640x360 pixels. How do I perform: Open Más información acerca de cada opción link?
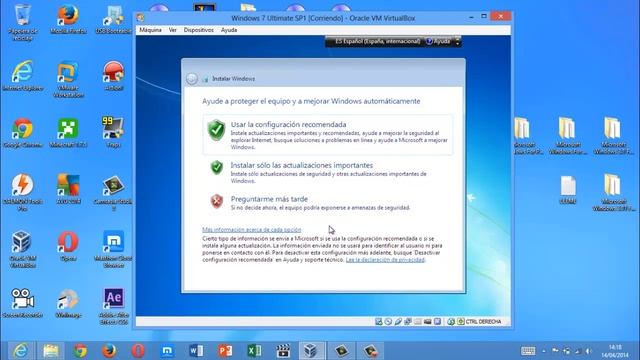pyautogui.click(x=251, y=230)
